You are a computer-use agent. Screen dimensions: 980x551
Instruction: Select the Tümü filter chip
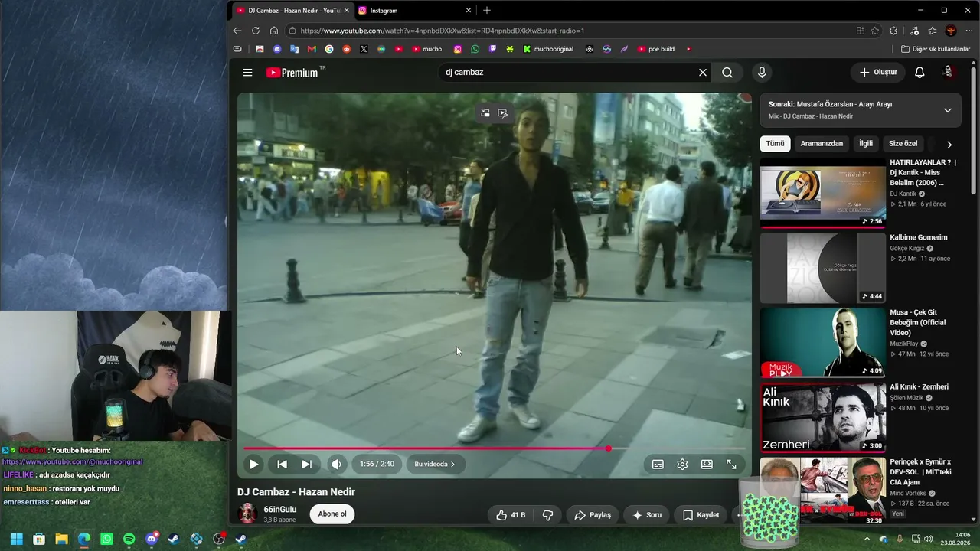776,144
